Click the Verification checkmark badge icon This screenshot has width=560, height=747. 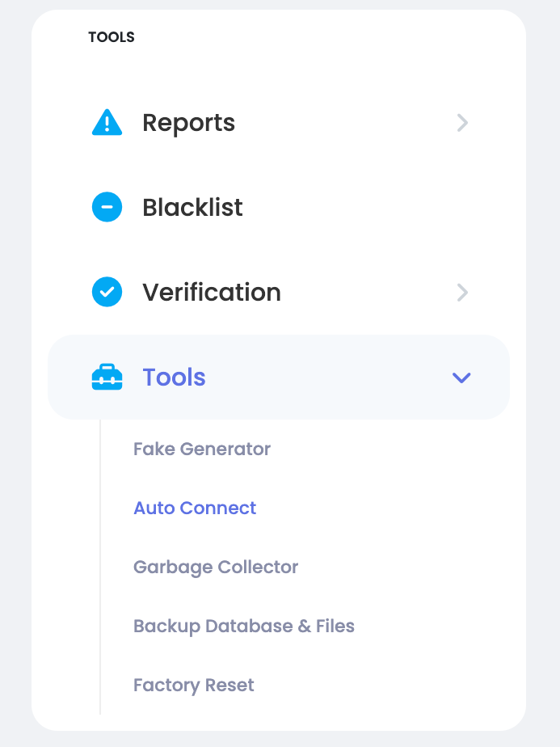click(x=107, y=292)
